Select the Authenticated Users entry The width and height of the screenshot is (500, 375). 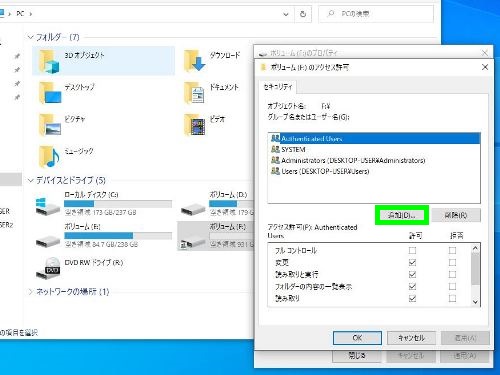click(x=374, y=138)
